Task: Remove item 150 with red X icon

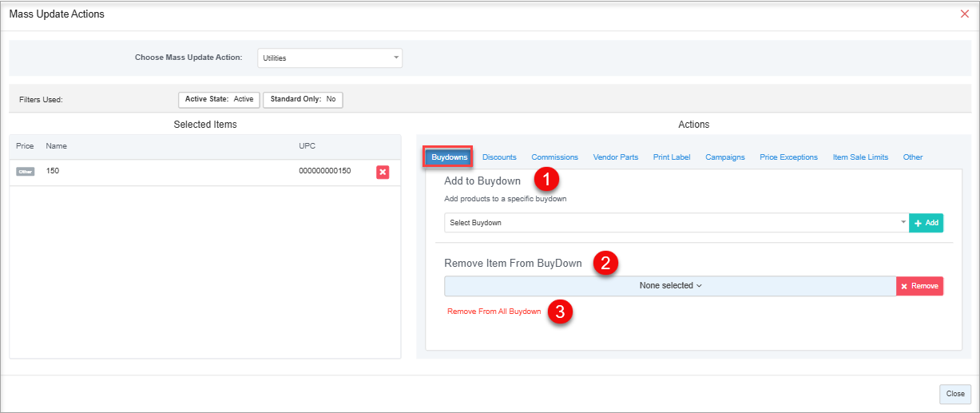Action: point(383,172)
